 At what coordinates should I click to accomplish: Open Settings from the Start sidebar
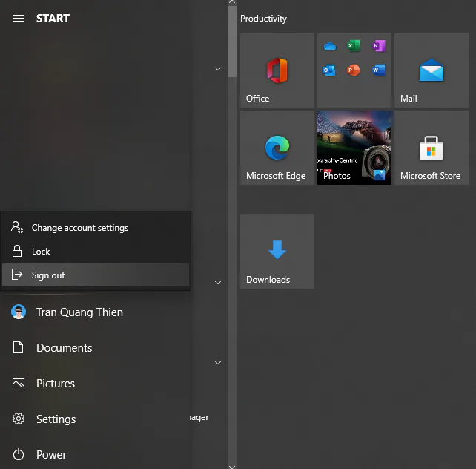pyautogui.click(x=96, y=419)
